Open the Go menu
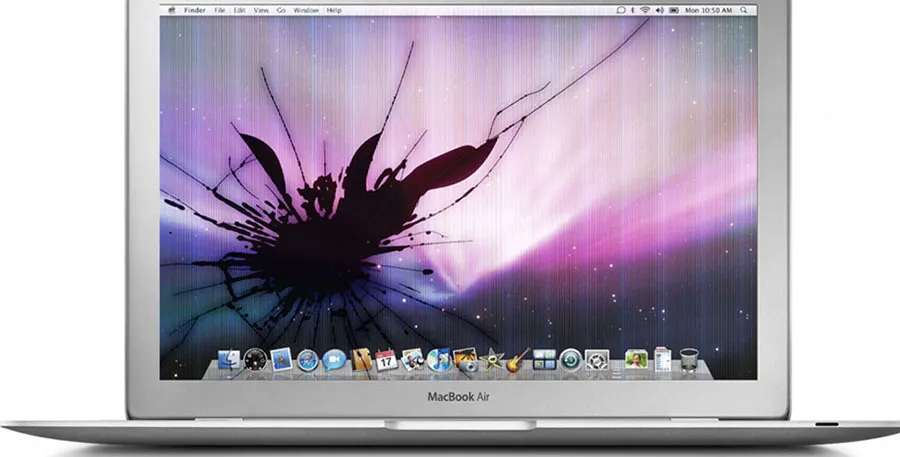 coord(281,10)
